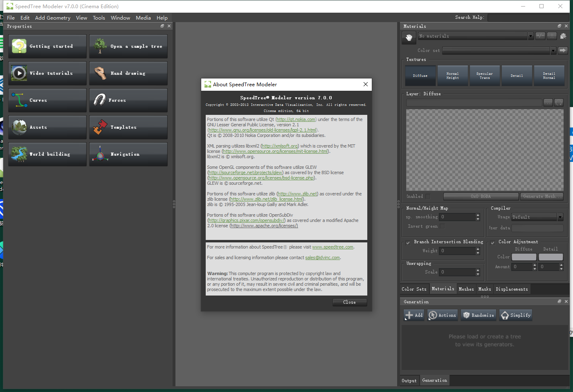Open the File menu
Viewport: 573px width, 392px height.
pos(11,18)
